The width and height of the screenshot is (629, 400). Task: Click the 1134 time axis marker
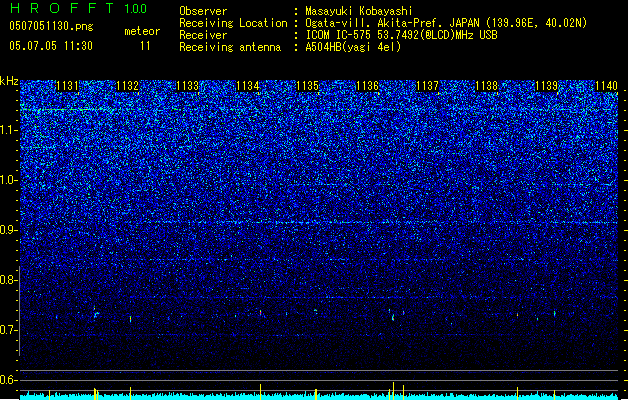coord(248,86)
